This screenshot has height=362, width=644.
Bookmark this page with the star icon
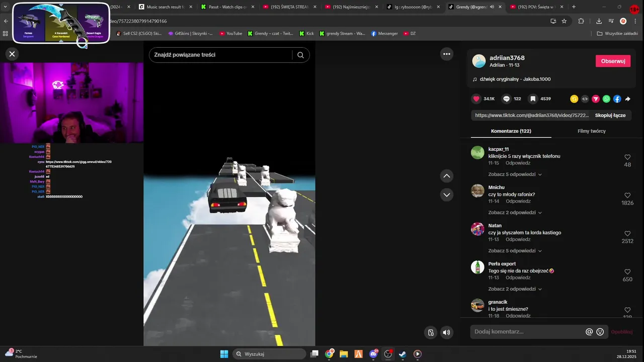click(564, 21)
